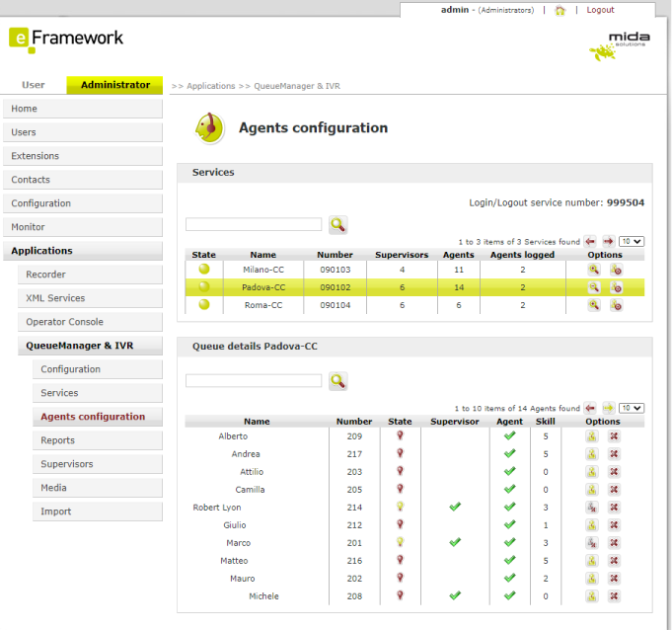Open Operator Console application
The width and height of the screenshot is (672, 630).
click(90, 322)
